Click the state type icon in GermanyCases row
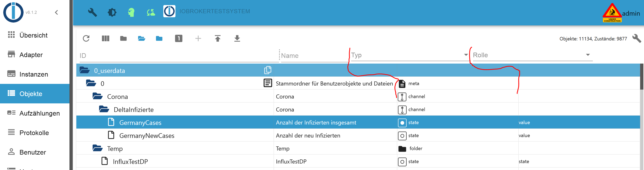The image size is (644, 170). (x=402, y=123)
